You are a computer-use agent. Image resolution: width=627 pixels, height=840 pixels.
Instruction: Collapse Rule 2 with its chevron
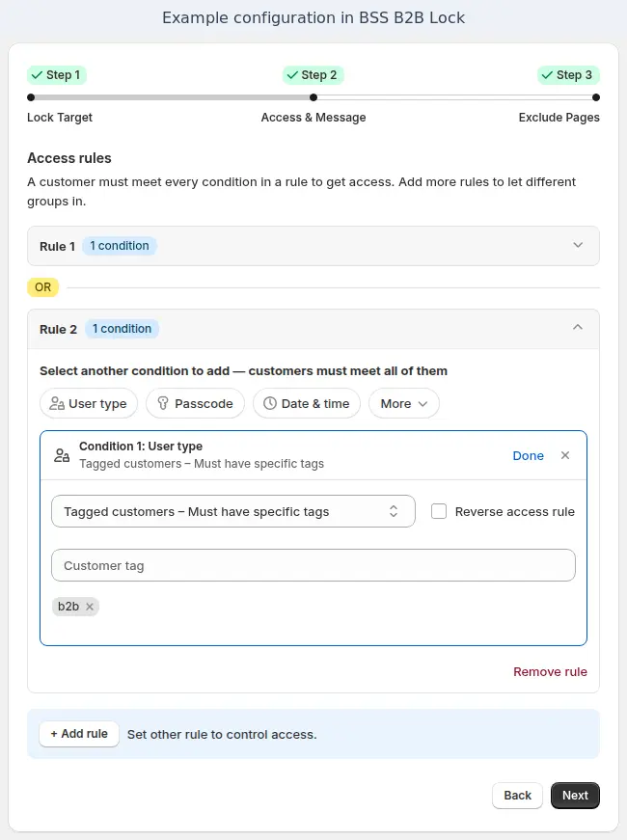[x=578, y=327]
